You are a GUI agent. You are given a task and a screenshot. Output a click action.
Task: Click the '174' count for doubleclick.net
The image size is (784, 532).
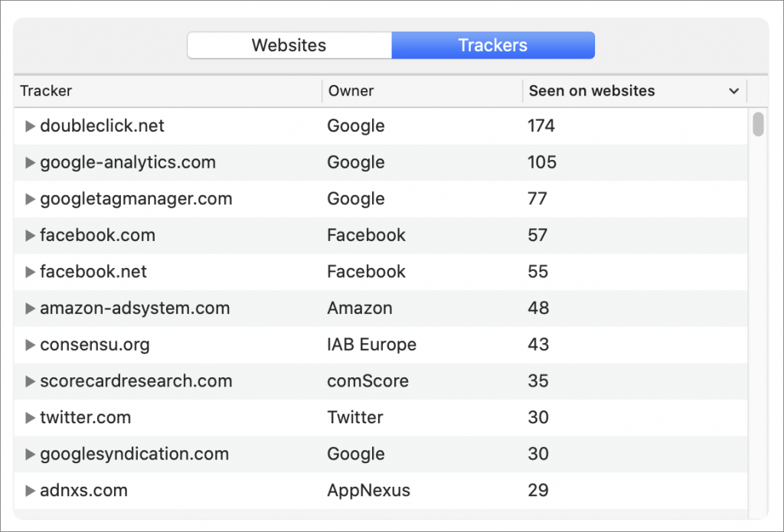coord(541,126)
